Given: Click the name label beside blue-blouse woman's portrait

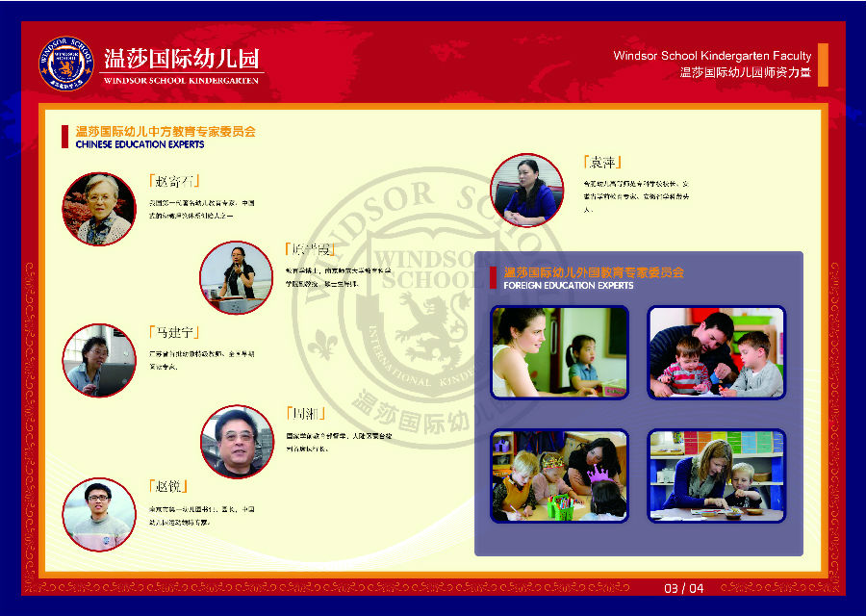Looking at the screenshot, I should (x=602, y=162).
